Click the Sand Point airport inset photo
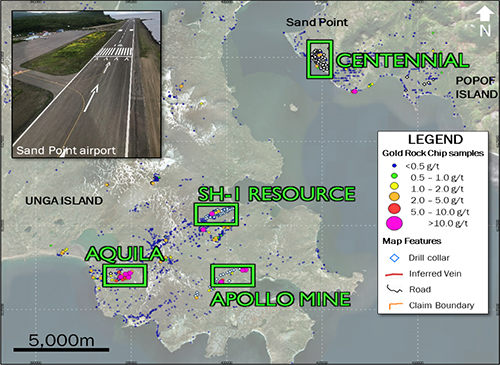Screen dimensions: 500x365 click(x=87, y=84)
